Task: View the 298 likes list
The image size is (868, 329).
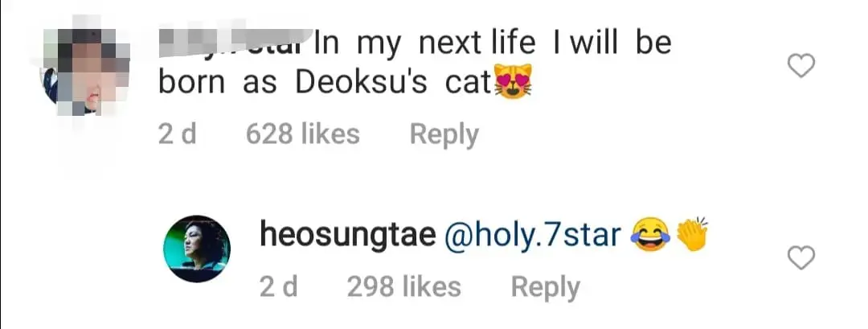Action: tap(403, 287)
